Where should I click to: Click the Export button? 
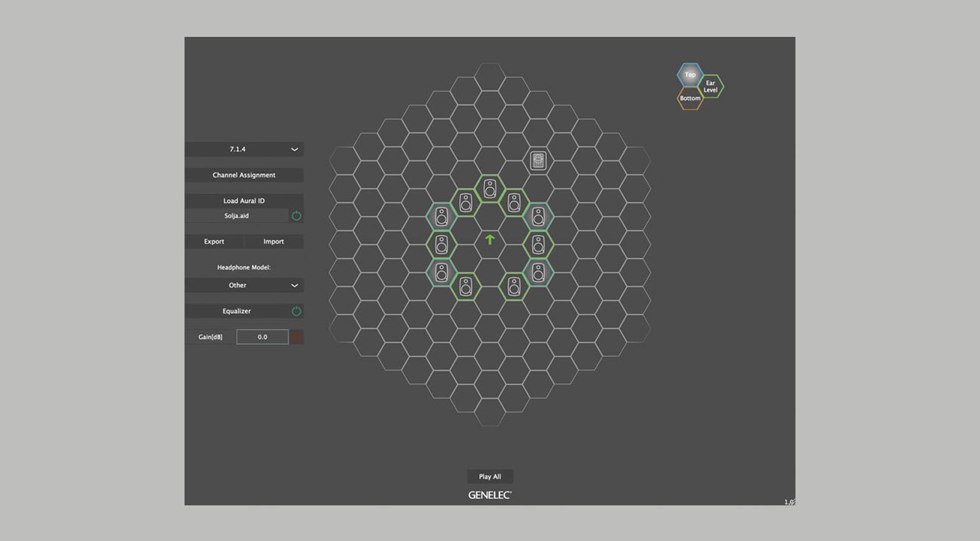tap(214, 241)
